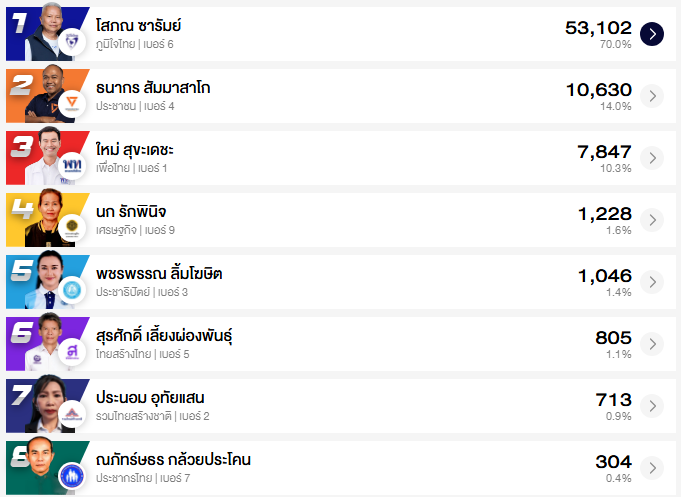681x497 pixels.
Task: Click ประชาชน orange party logo badge
Action: [71, 104]
